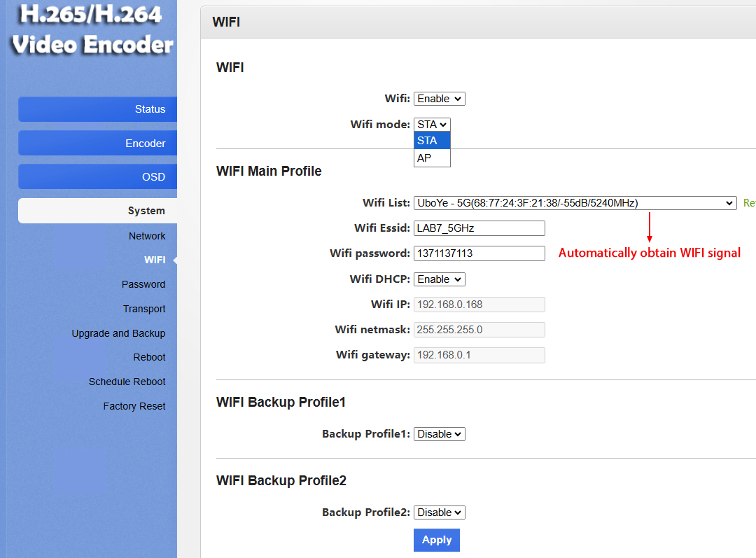Open the Backup Profile1 dropdown

[439, 434]
